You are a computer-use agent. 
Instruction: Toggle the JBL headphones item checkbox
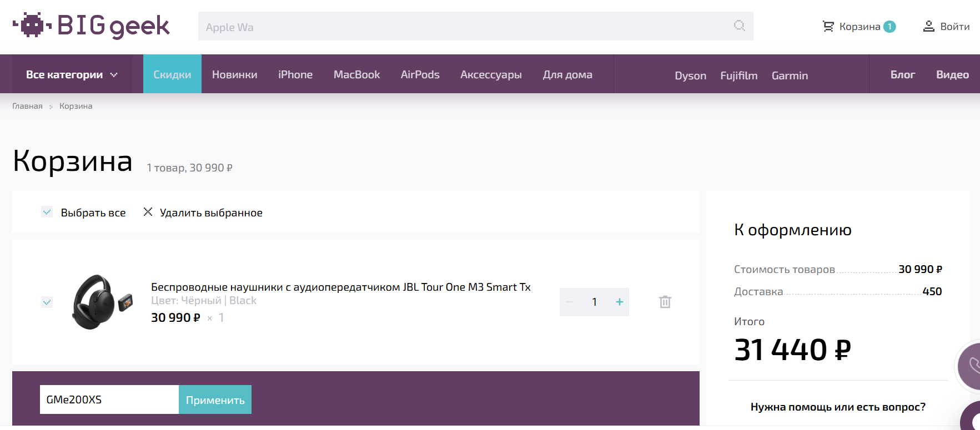click(47, 302)
